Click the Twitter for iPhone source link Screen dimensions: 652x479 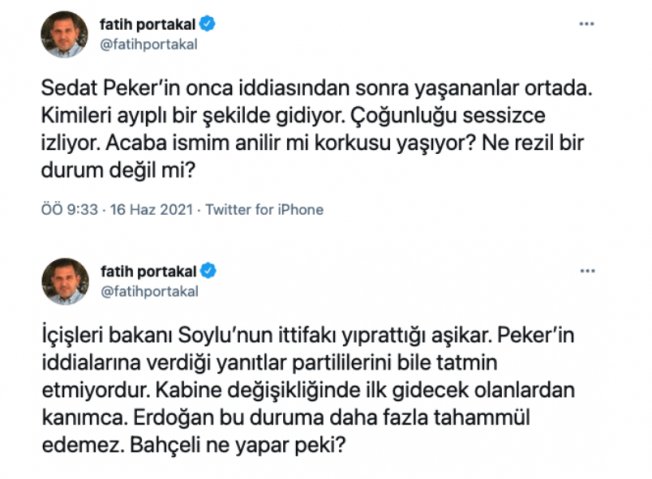264,209
